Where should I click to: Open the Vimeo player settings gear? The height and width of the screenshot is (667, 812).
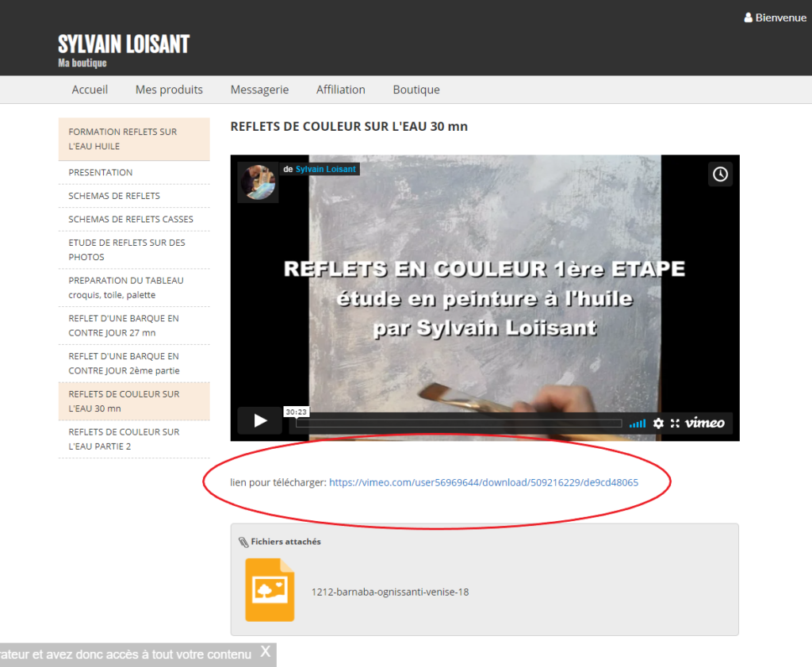pos(658,423)
